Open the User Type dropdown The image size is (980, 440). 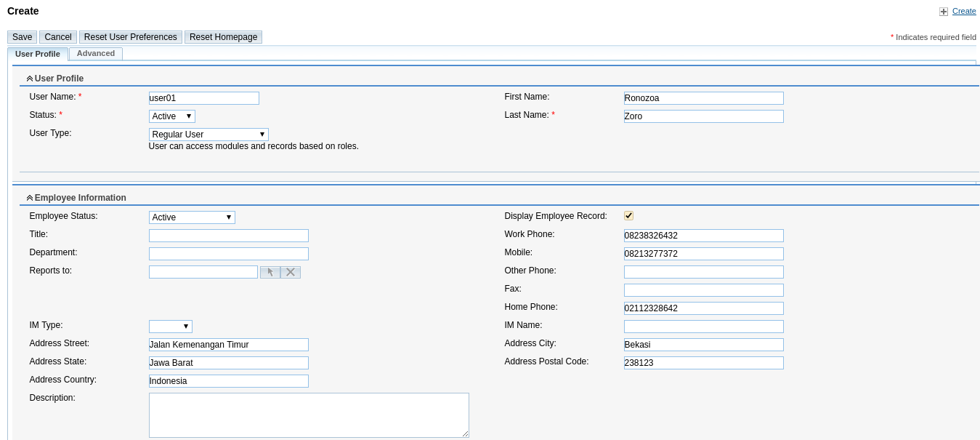208,135
